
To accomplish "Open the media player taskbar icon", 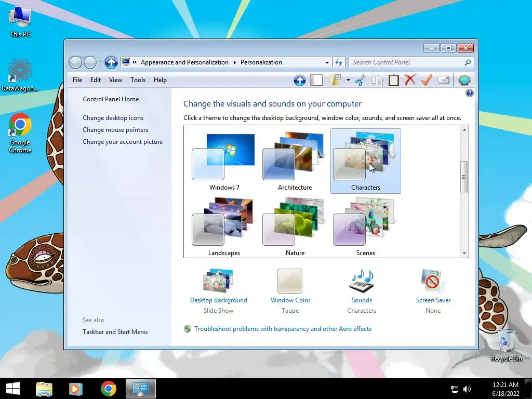I will pos(75,389).
